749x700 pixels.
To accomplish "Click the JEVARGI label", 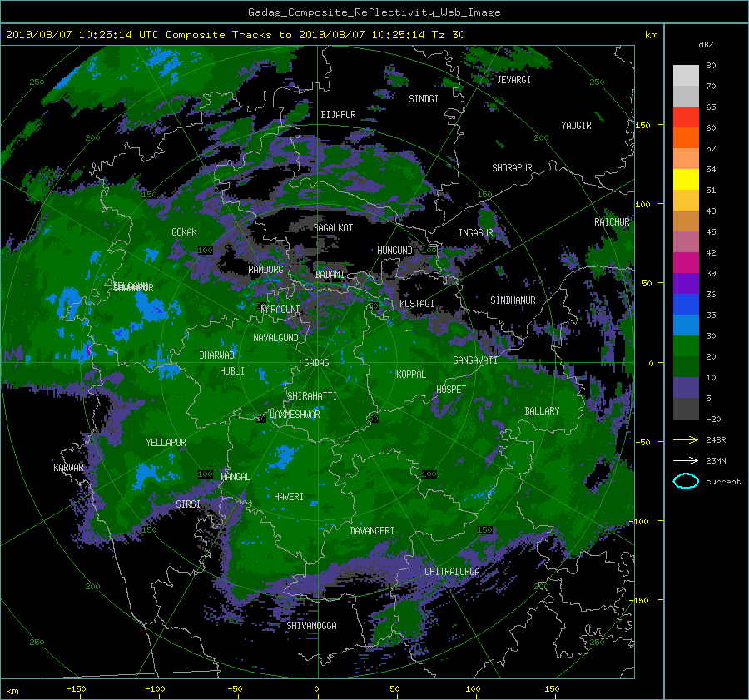I will [513, 80].
